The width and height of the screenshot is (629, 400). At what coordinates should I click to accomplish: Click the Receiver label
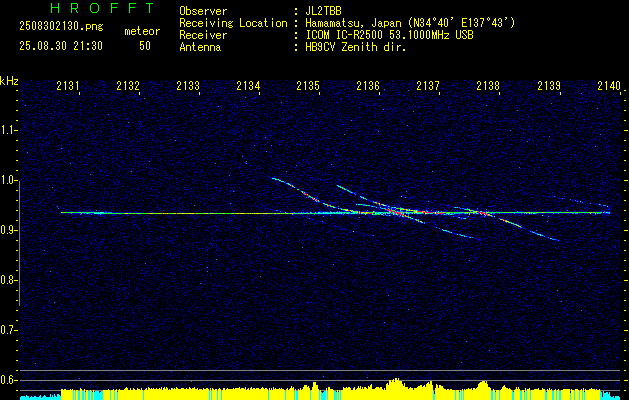point(203,35)
